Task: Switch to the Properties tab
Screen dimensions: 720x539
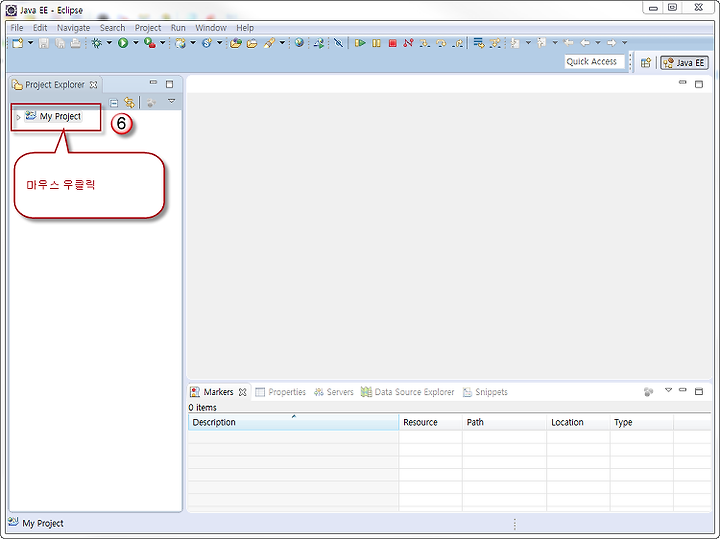Action: (x=281, y=392)
